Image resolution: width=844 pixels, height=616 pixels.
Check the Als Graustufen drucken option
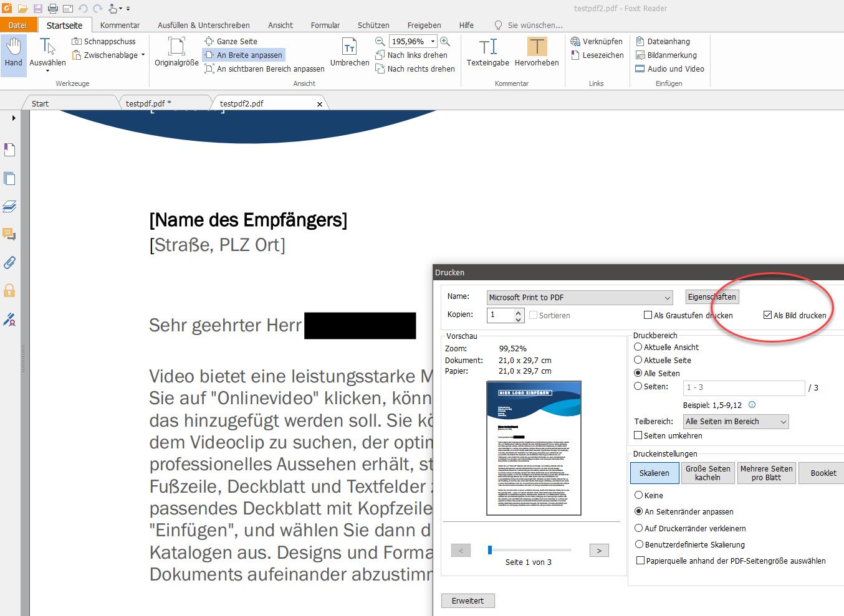[648, 315]
